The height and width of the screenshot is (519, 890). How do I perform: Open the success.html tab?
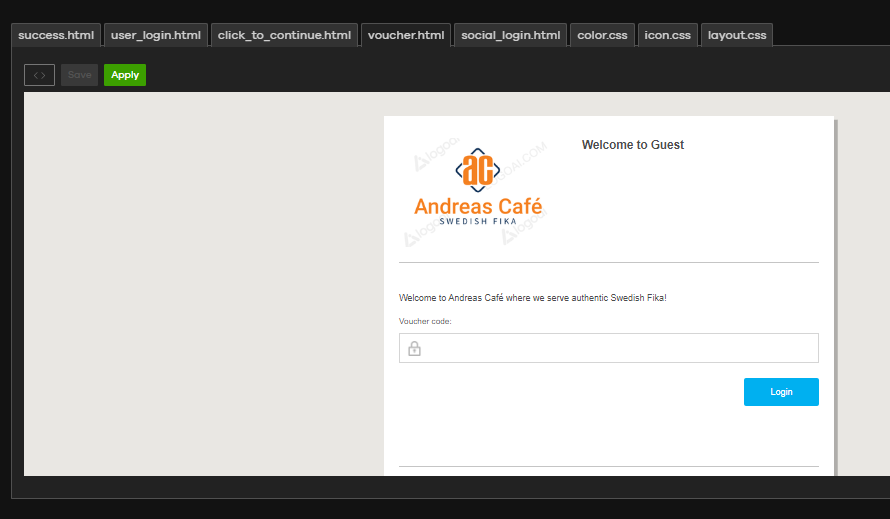tap(56, 35)
